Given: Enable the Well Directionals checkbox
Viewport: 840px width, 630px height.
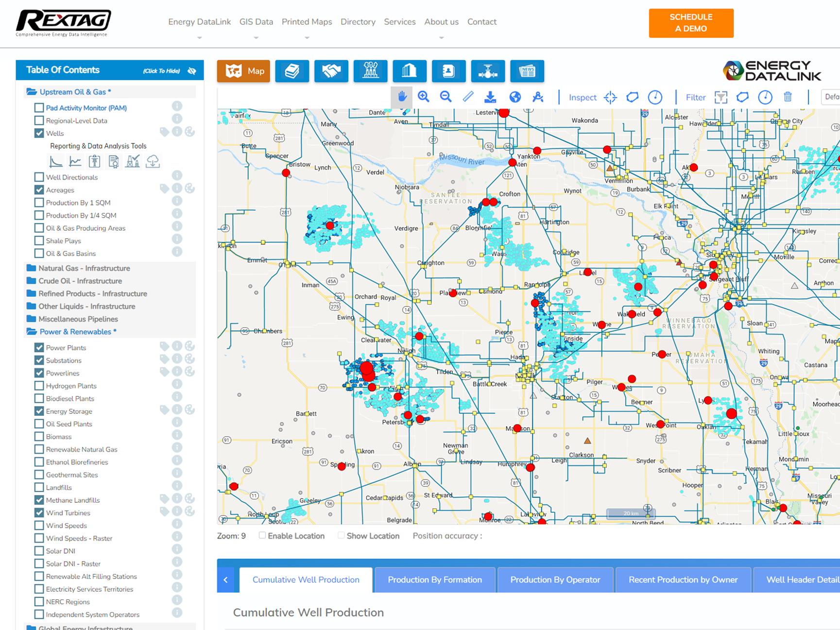Looking at the screenshot, I should pyautogui.click(x=39, y=177).
